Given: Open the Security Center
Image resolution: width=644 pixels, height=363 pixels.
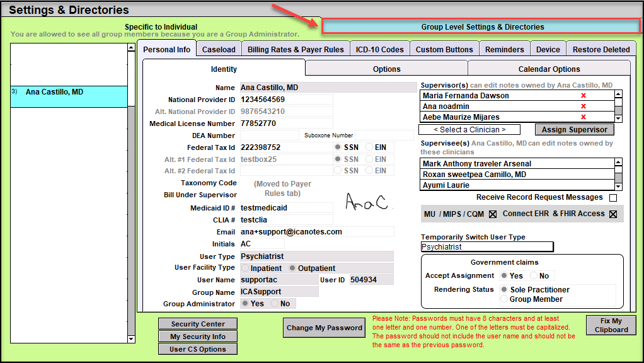Looking at the screenshot, I should pos(198,324).
